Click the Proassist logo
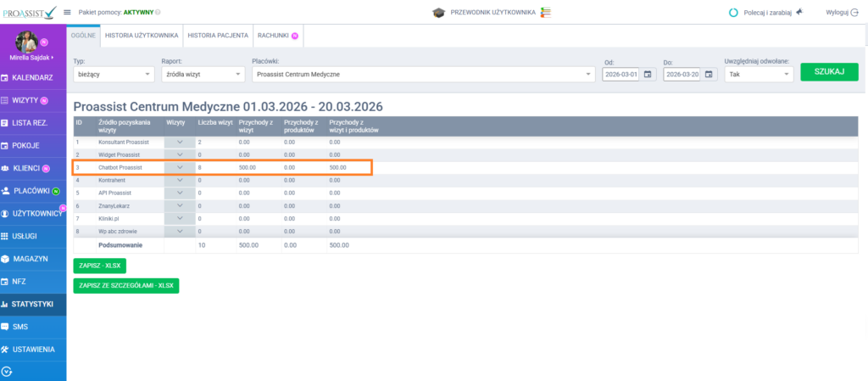The width and height of the screenshot is (868, 381). coord(29,12)
